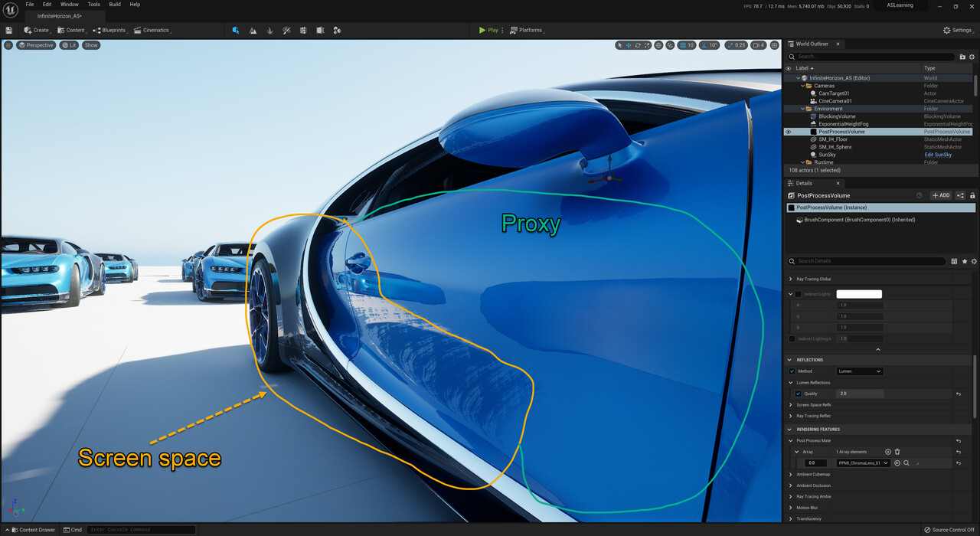This screenshot has height=536, width=980.
Task: Click the Play in Editor icon
Action: coord(484,31)
